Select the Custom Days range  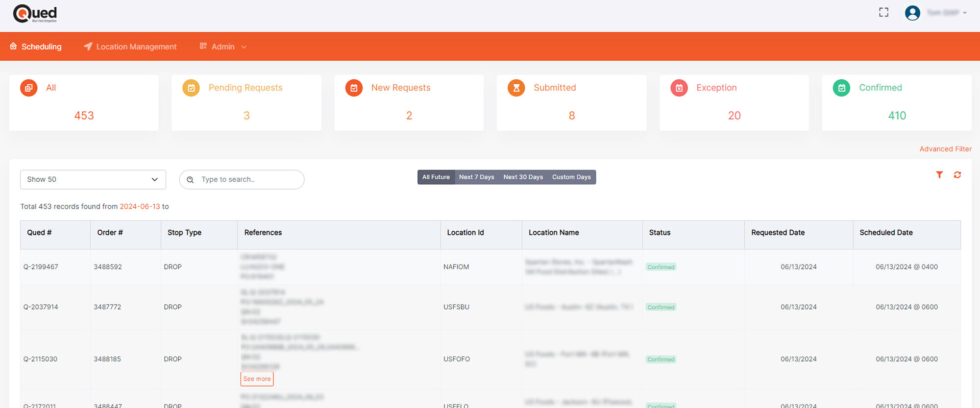coord(571,177)
